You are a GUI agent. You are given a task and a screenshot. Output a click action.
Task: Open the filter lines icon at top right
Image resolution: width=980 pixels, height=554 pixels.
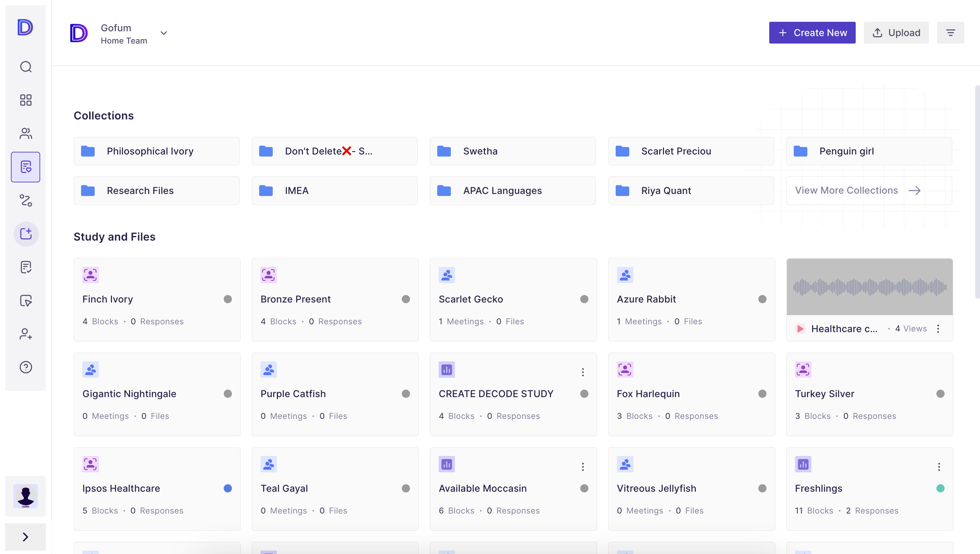(x=950, y=33)
